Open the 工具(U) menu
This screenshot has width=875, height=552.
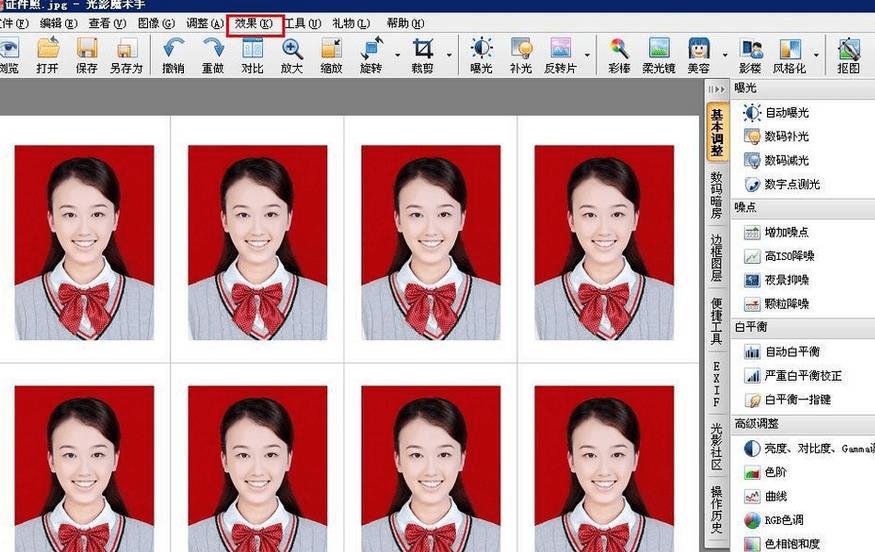[302, 23]
